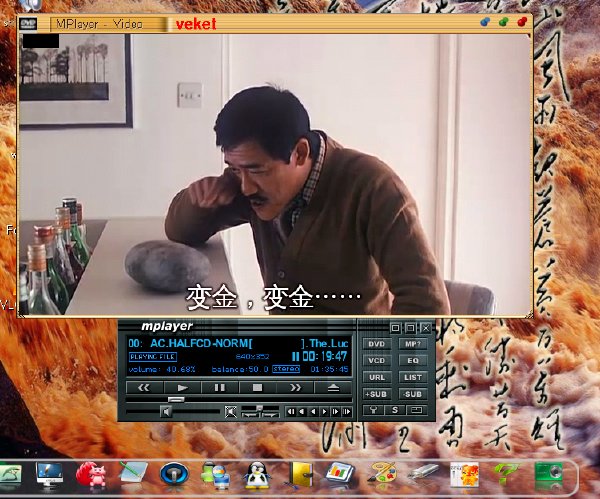The height and width of the screenshot is (499, 600).
Task: Click the first step-back frame button
Action: tap(291, 412)
